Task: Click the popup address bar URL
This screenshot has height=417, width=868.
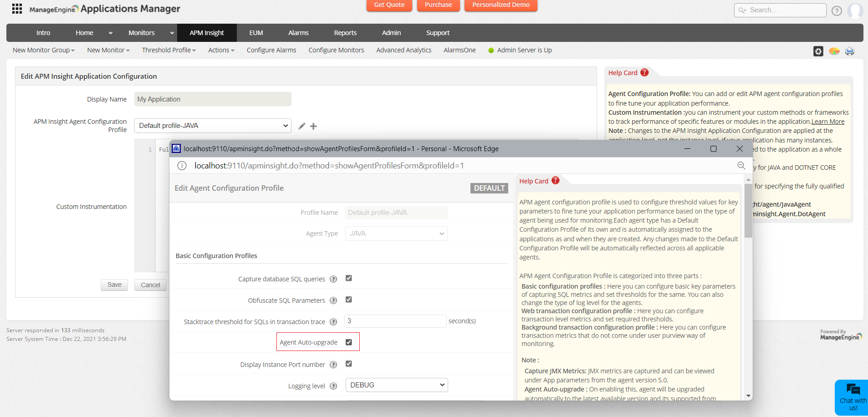Action: [329, 166]
